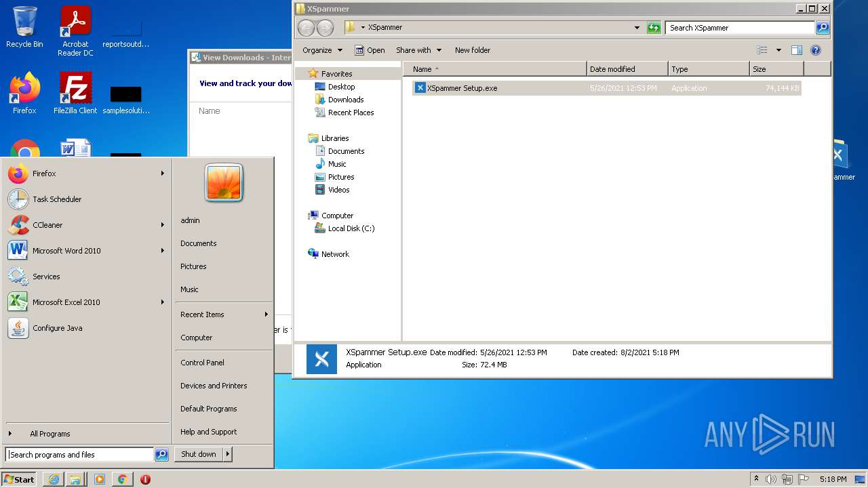Open the Firefox desktop shortcut
The height and width of the screenshot is (488, 868).
(x=24, y=94)
